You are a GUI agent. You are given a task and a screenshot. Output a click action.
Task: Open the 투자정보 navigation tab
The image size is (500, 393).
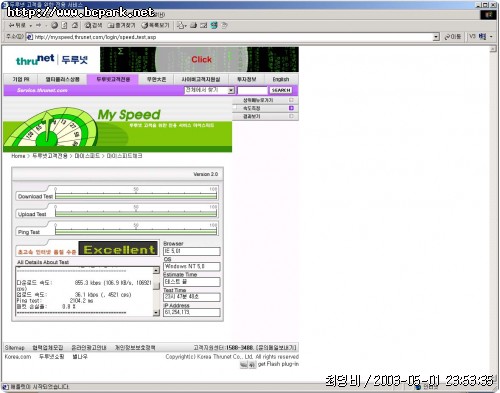247,79
